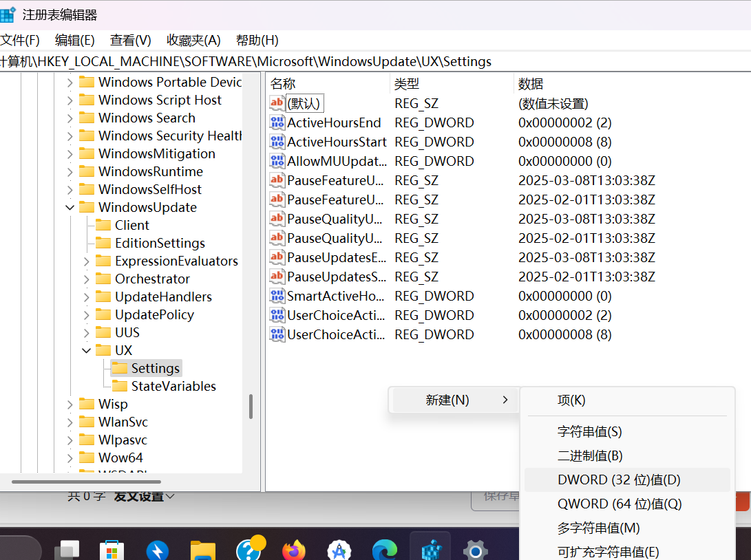The image size is (751, 560).
Task: Choose 项(K) to create a new key
Action: [x=627, y=400]
